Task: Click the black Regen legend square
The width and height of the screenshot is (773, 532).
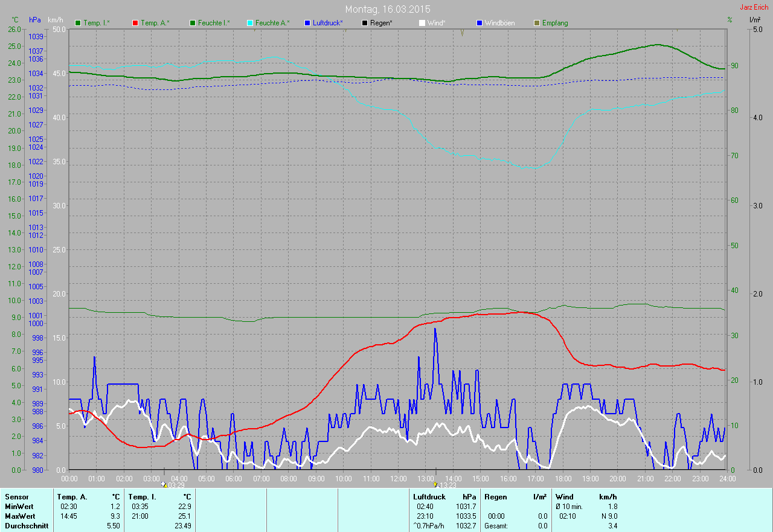Action: coord(364,23)
